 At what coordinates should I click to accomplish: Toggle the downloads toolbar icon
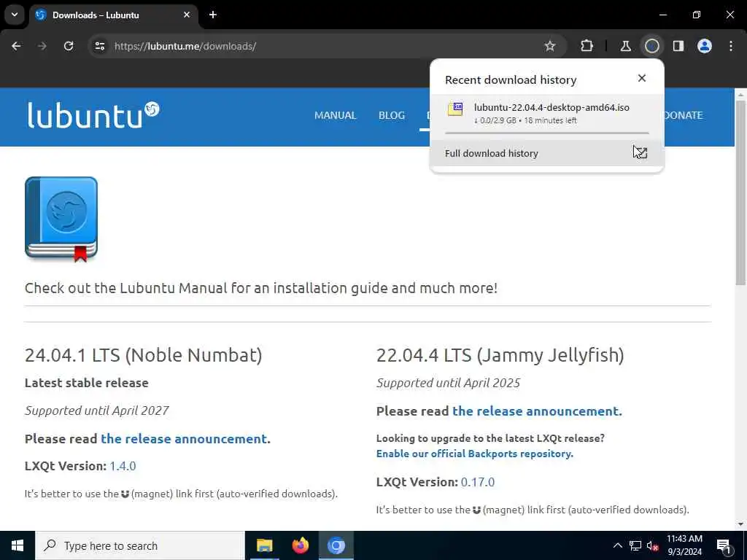(651, 46)
